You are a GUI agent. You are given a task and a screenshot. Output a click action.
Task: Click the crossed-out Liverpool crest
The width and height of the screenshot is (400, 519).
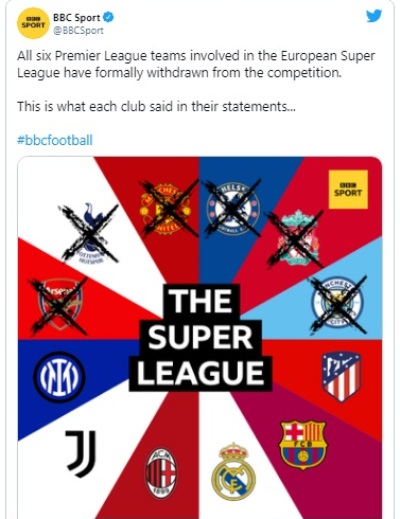tap(296, 239)
